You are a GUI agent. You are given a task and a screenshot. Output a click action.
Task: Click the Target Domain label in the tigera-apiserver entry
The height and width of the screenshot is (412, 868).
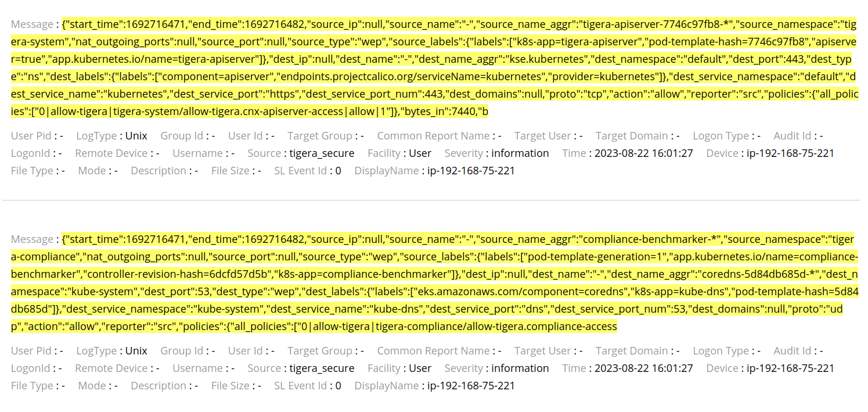[632, 136]
